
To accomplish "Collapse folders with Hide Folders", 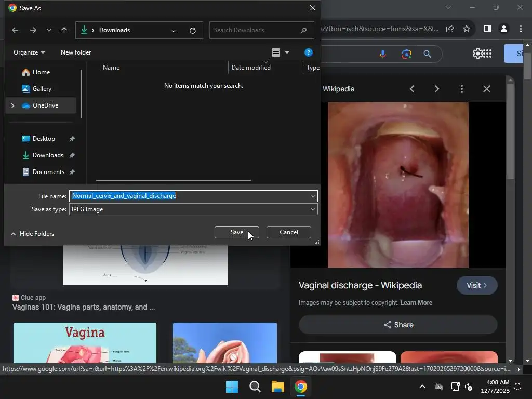I will (33, 233).
